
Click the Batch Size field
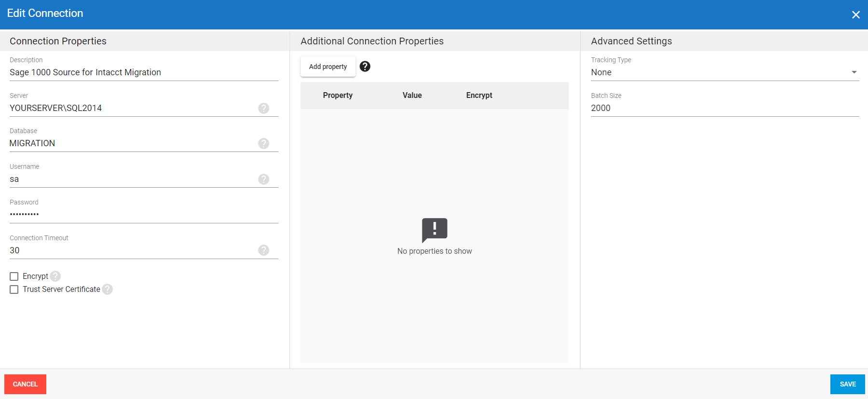tap(724, 108)
